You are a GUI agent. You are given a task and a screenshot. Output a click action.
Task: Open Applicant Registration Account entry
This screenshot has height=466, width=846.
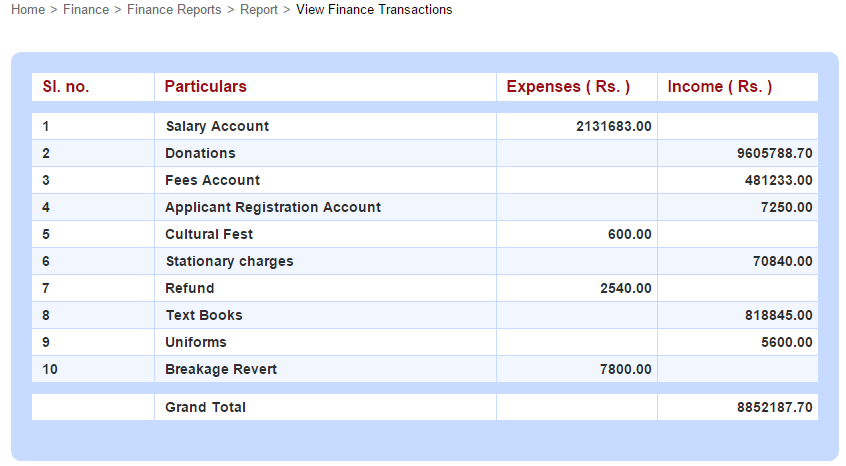(272, 207)
